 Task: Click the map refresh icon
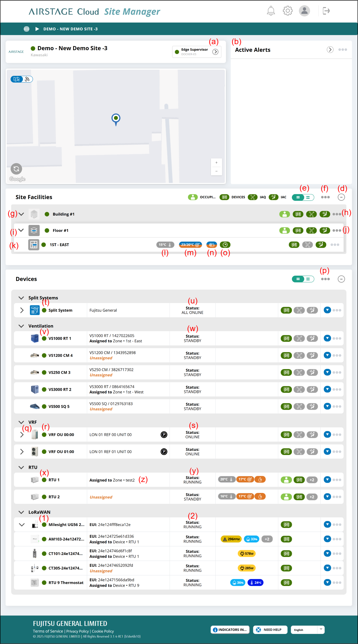click(16, 169)
